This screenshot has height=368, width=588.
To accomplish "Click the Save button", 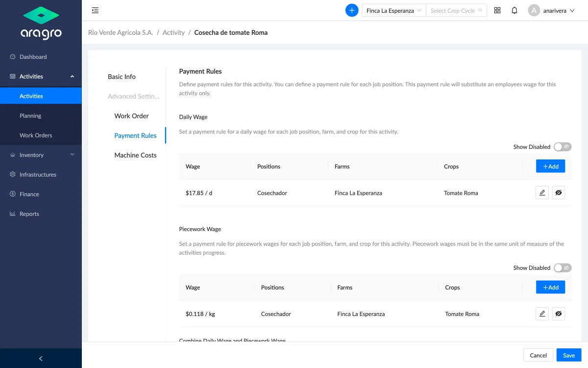I will [x=569, y=355].
